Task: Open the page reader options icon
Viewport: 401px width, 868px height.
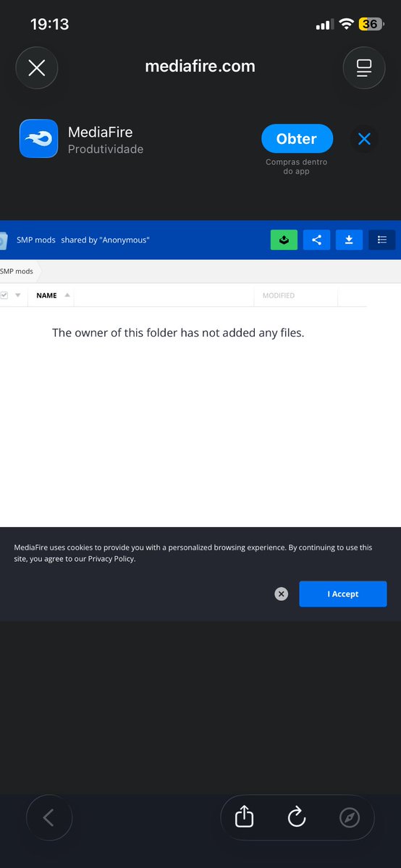Action: coord(364,67)
